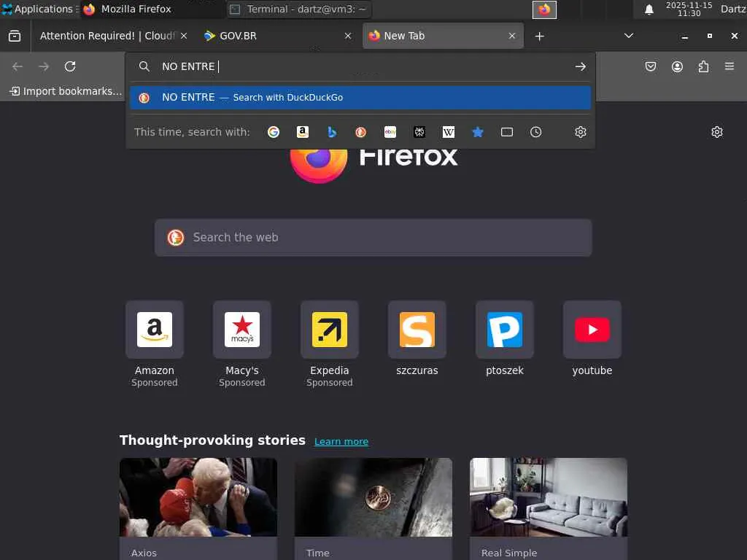Open the Real Simple story card
The image size is (747, 560).
549,508
